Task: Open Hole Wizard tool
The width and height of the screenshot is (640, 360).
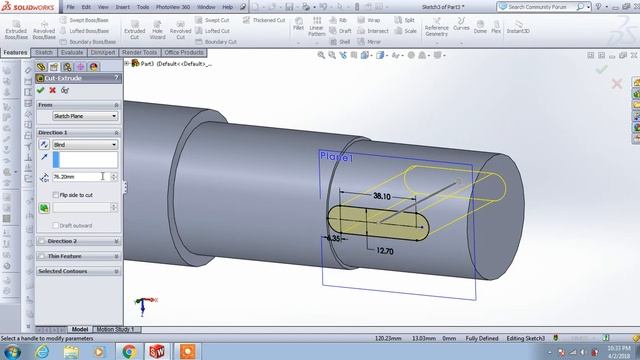Action: pos(158,30)
